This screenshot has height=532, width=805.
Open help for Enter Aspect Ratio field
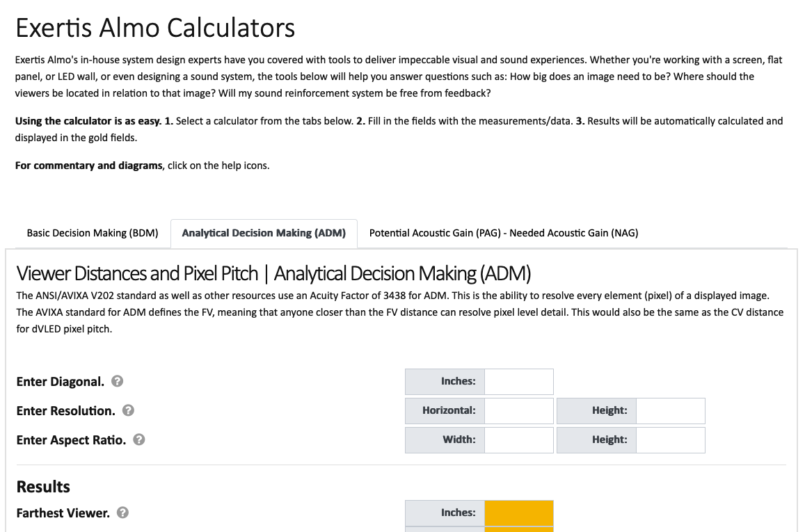pos(138,440)
